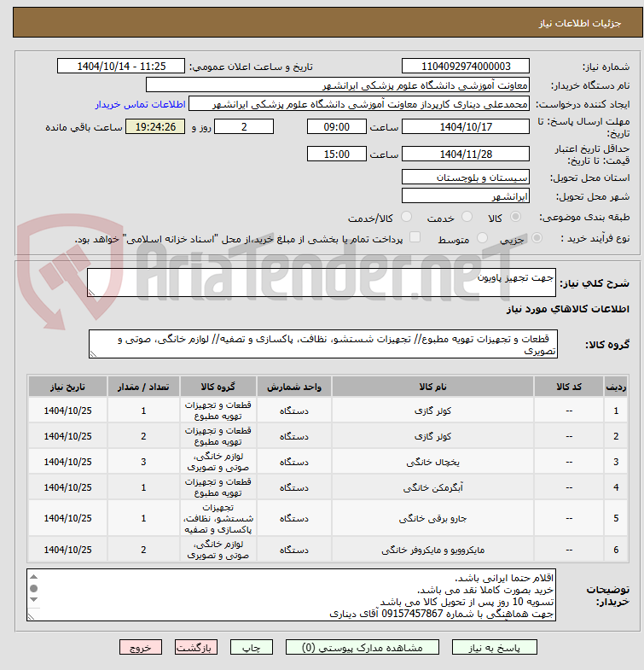Click دستگاه unit in آبگرمکن خانگی row
The image size is (644, 670).
[293, 487]
